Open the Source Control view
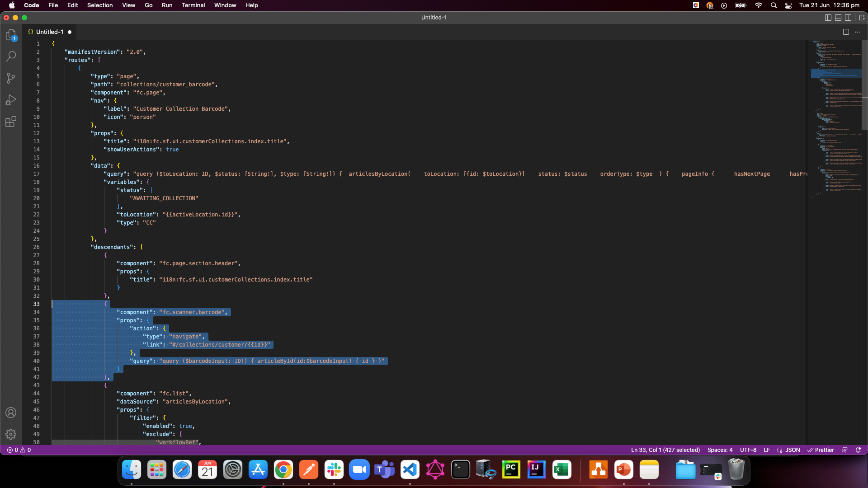The width and height of the screenshot is (868, 488). (11, 78)
